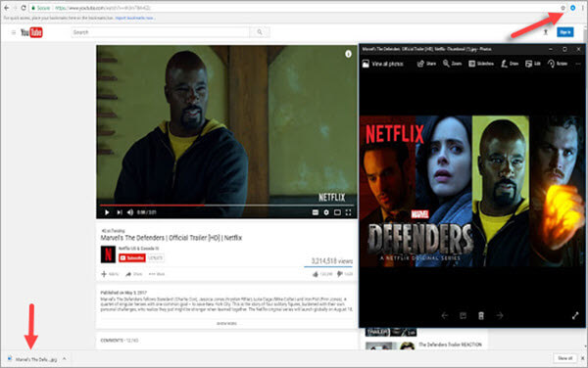Delete photo with trash icon
Image resolution: width=588 pixels, height=368 pixels.
pos(481,315)
